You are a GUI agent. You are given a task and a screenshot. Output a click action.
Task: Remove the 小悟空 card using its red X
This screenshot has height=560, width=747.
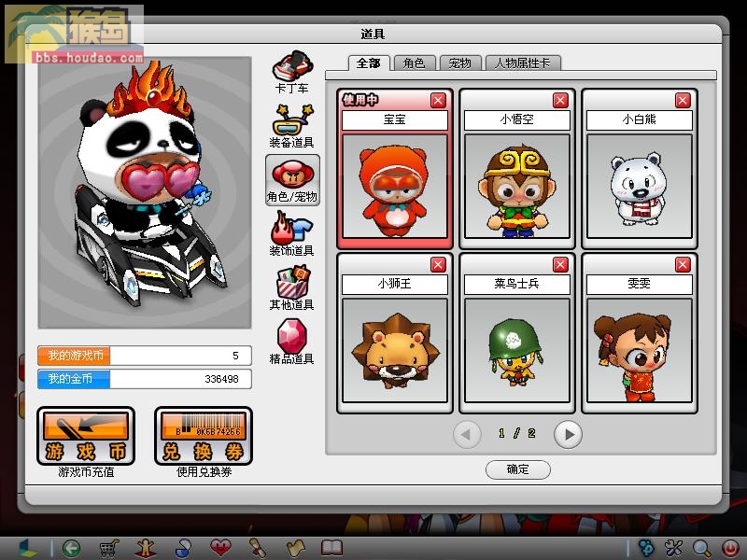pos(561,101)
